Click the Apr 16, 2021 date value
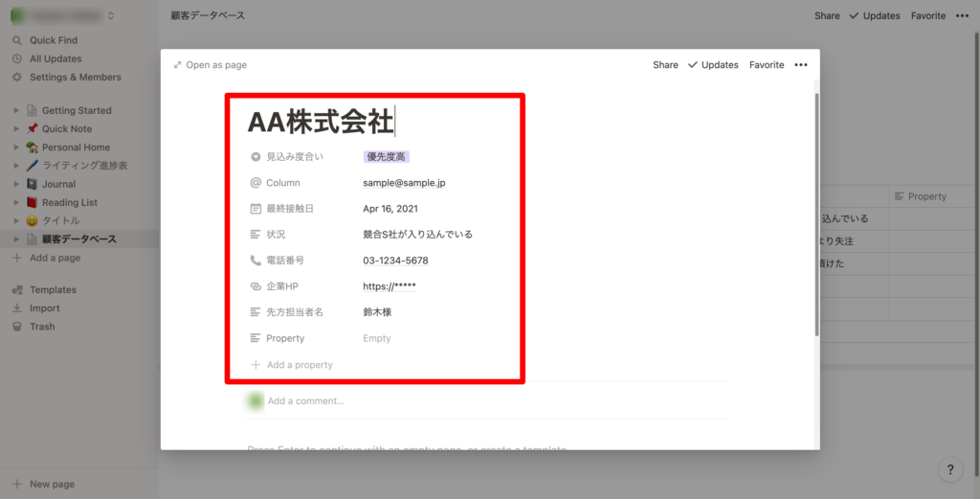This screenshot has height=499, width=980. tap(390, 209)
